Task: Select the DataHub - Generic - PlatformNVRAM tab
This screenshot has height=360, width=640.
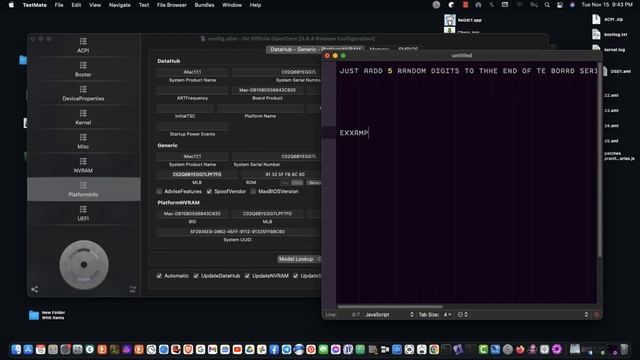Action: click(315, 49)
